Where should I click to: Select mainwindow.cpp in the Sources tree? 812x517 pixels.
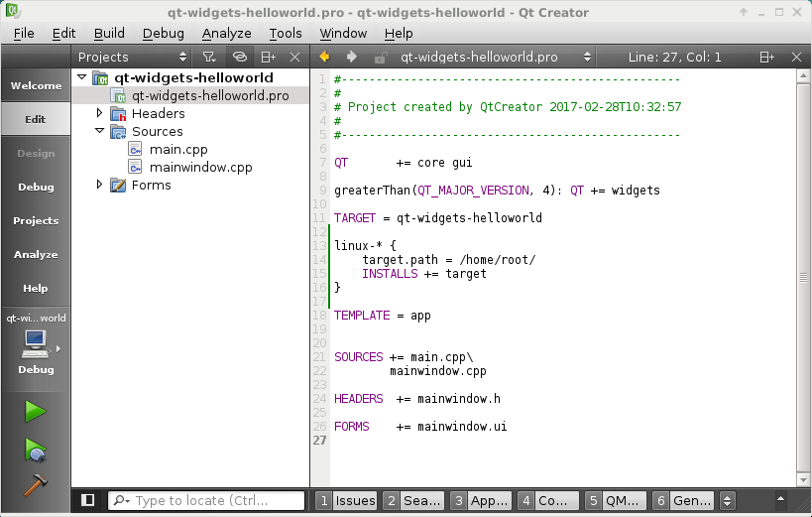201,167
